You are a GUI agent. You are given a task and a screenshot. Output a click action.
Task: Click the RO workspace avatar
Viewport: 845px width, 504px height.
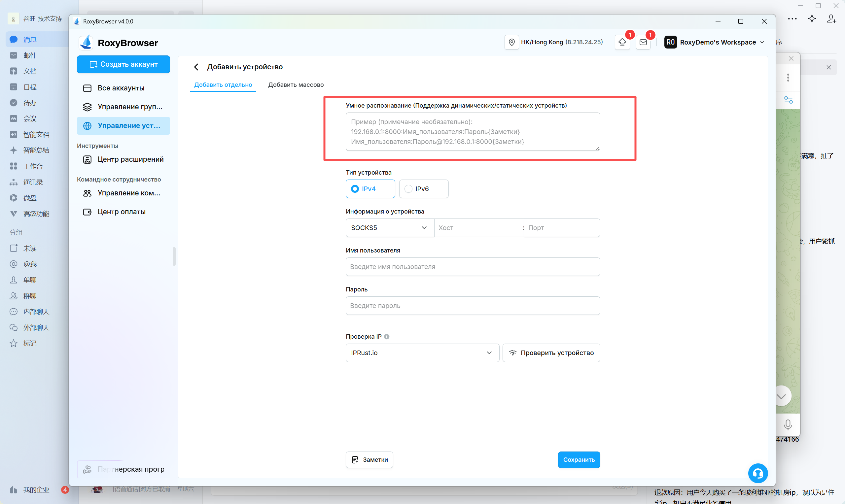670,42
